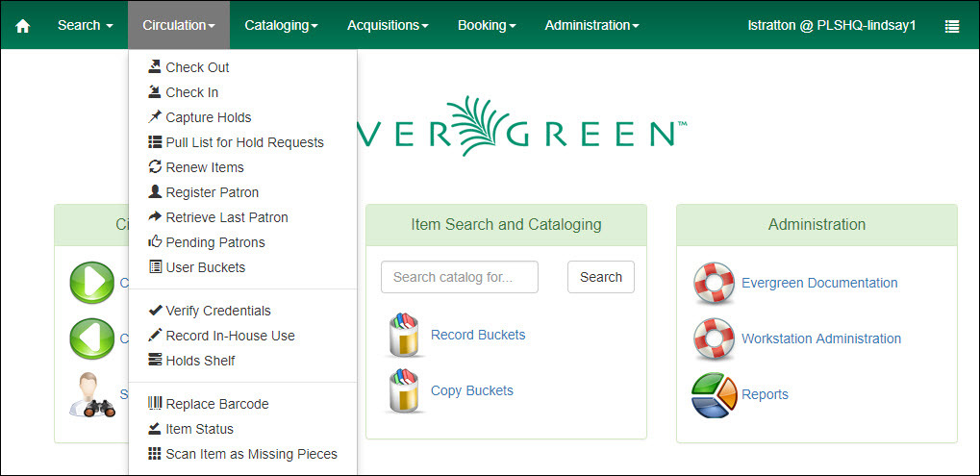The width and height of the screenshot is (980, 476).
Task: Click the Renew Items refresh icon
Action: point(155,166)
